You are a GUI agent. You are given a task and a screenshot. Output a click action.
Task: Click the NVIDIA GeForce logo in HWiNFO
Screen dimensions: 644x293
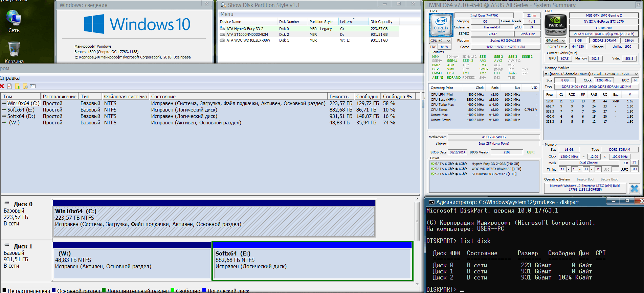[556, 25]
